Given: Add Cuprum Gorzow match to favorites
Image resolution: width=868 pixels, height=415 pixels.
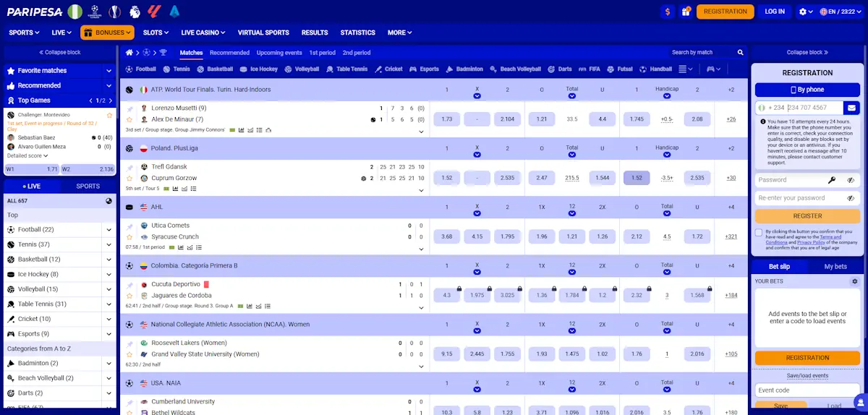Looking at the screenshot, I should coord(129,178).
